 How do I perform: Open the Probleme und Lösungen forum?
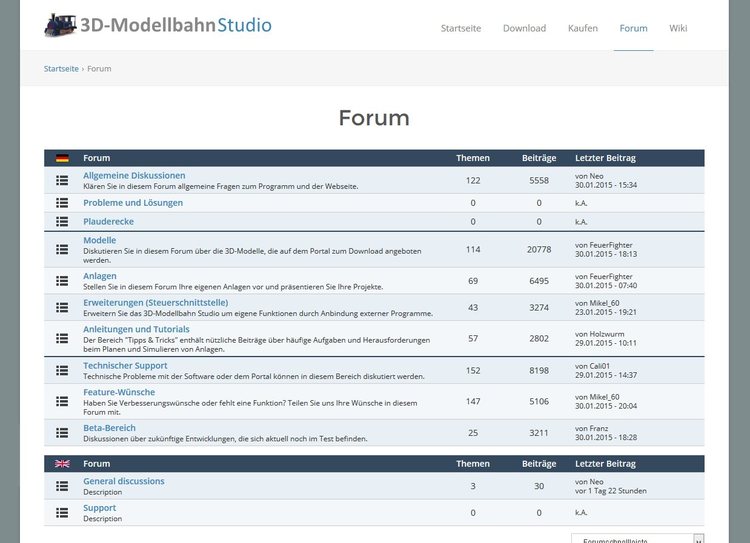pos(132,202)
